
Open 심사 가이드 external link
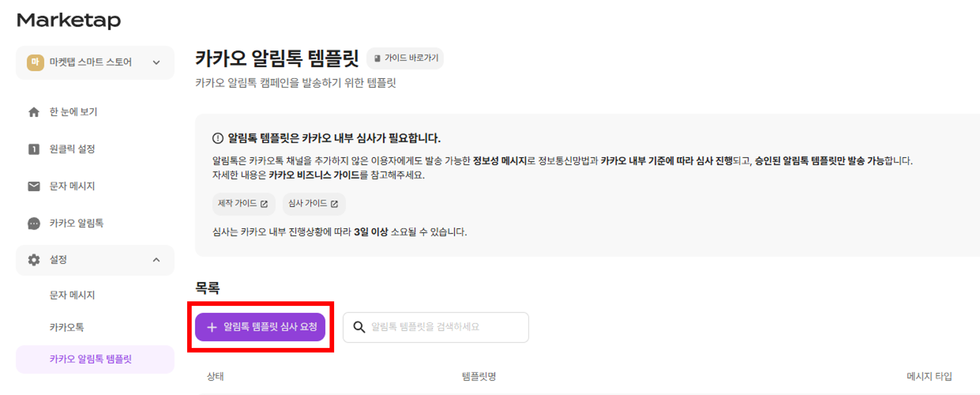point(313,204)
